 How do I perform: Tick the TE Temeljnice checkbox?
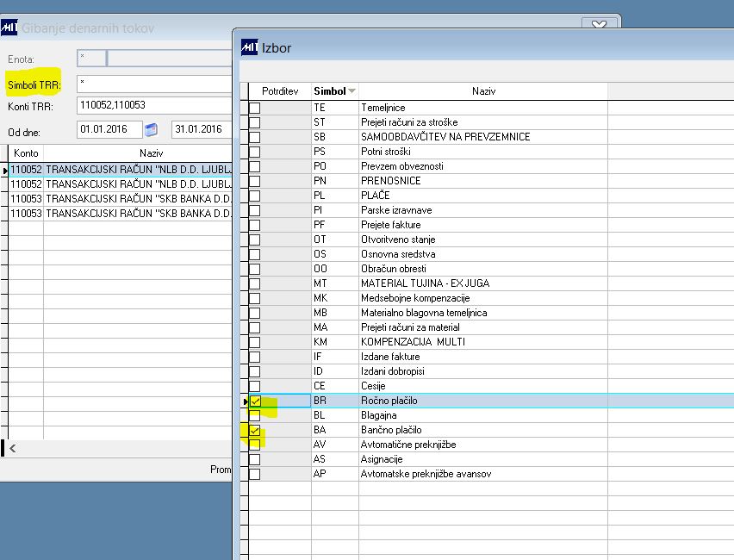[x=255, y=108]
